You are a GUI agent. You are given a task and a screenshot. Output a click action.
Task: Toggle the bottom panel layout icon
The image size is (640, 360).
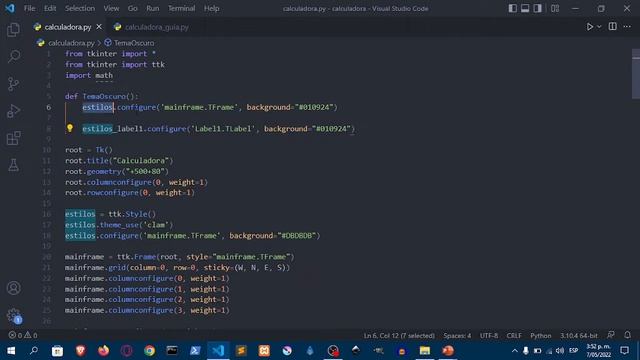pos(525,8)
